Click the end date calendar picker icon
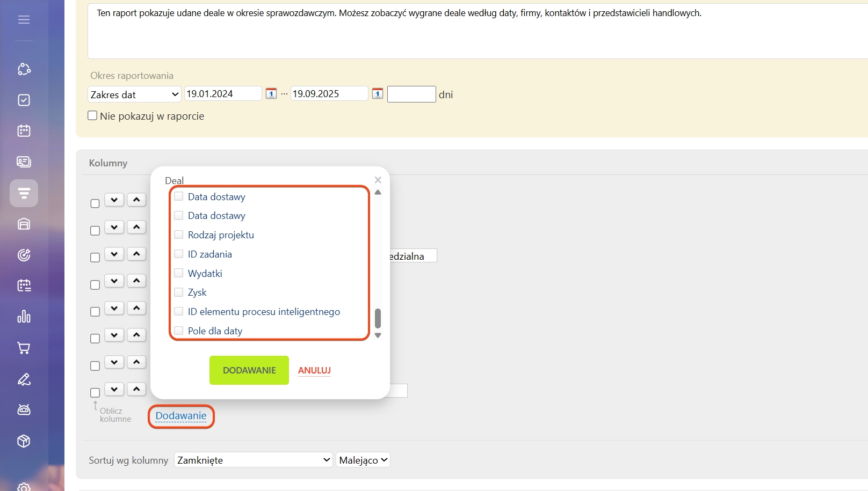This screenshot has height=491, width=868. 378,94
